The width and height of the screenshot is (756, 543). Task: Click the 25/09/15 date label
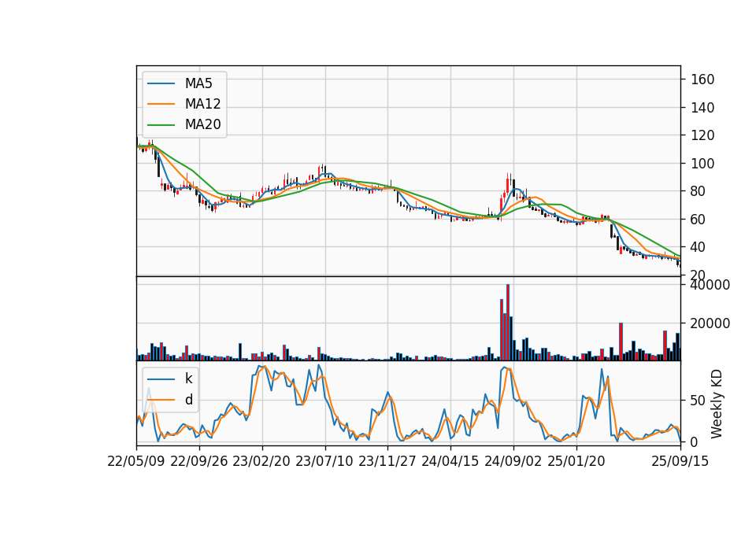680,461
